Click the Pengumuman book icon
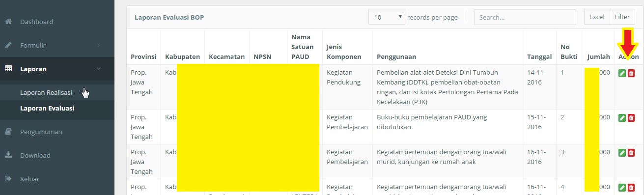 pyautogui.click(x=8, y=132)
